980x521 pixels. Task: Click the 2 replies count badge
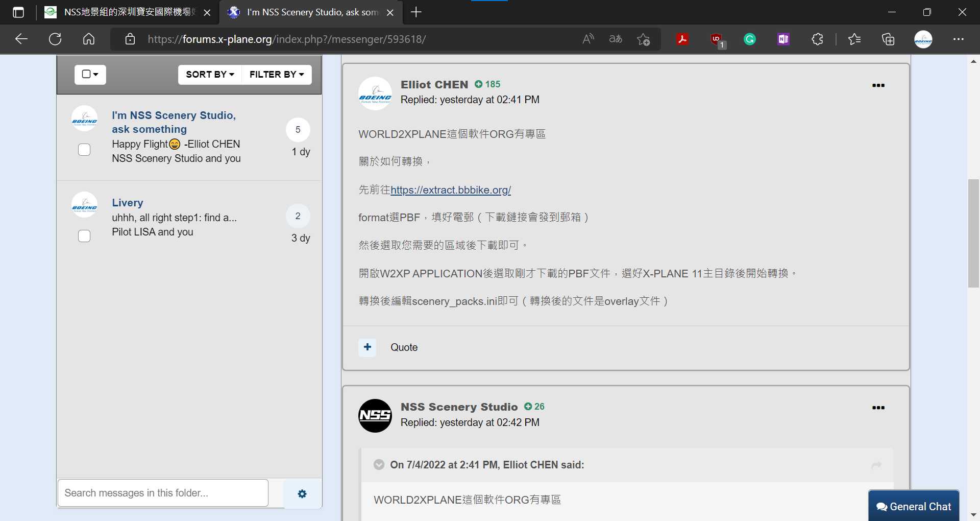(298, 216)
